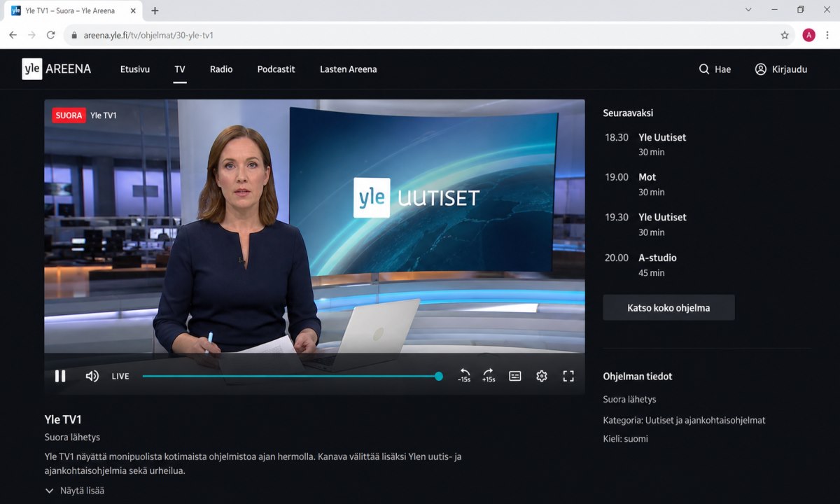Open the Podcastit section
The width and height of the screenshot is (840, 504).
pyautogui.click(x=276, y=69)
